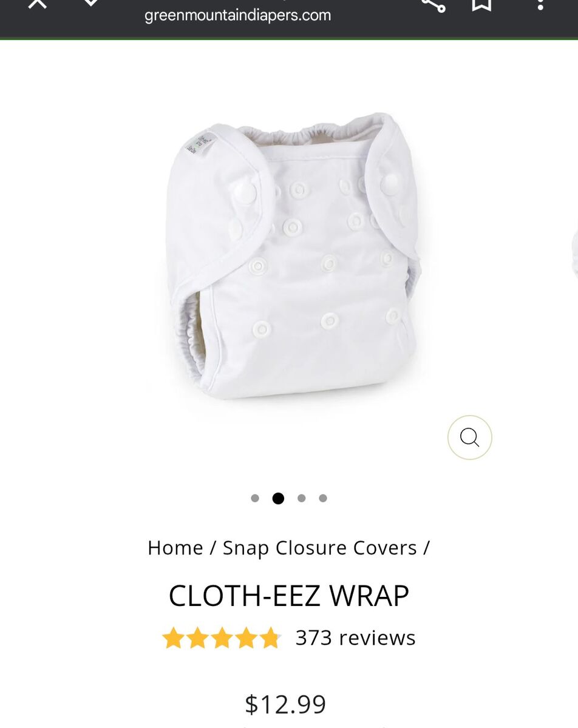Close the browser tab with the X icon

[37, 4]
